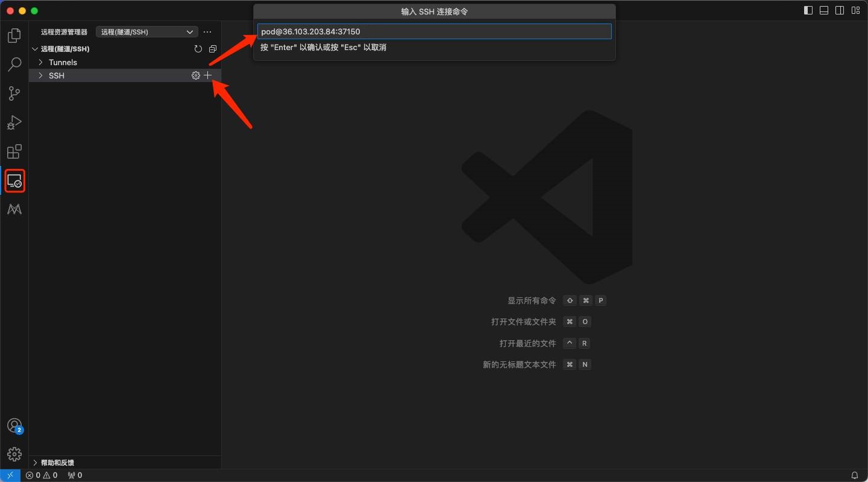
Task: Open the Accounts menu icon
Action: pos(14,426)
